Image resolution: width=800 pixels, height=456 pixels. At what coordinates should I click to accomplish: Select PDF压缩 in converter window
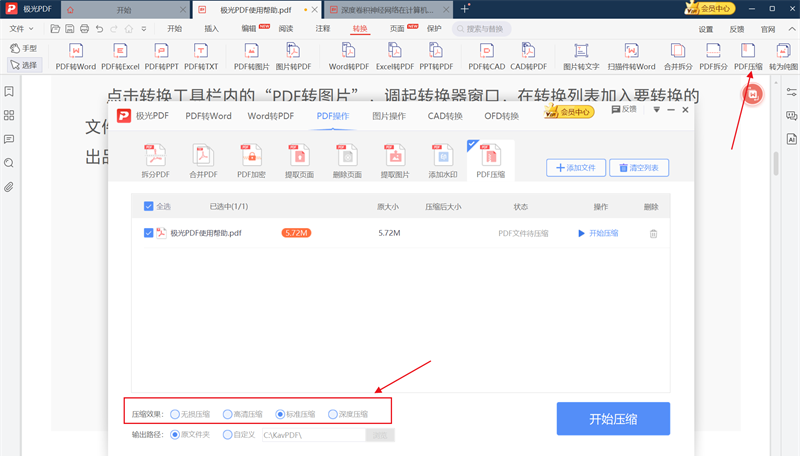click(490, 161)
